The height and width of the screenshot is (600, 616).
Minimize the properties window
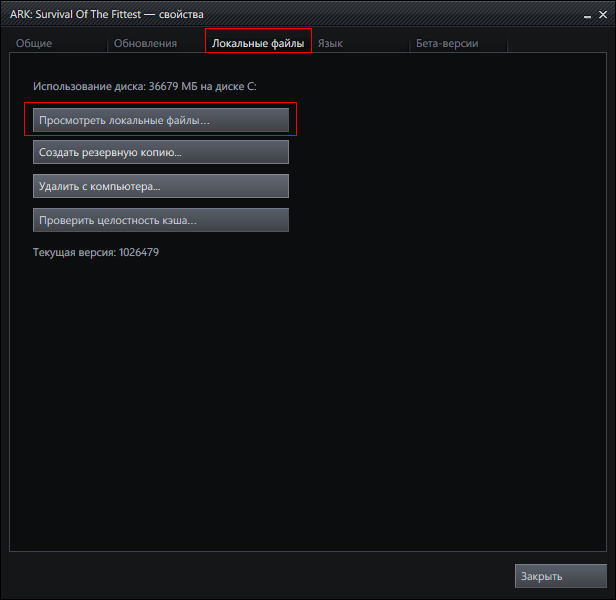(x=587, y=15)
